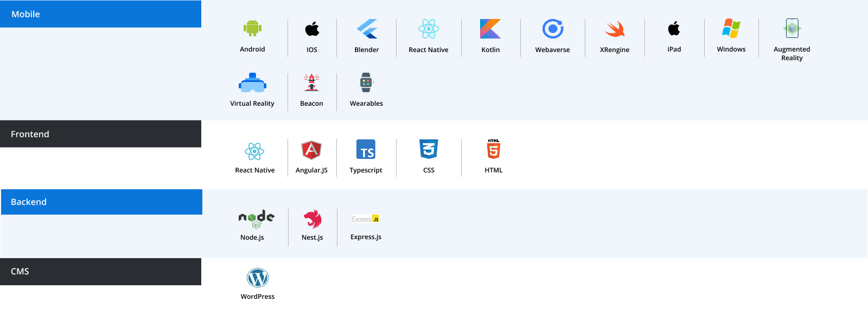Click the Node.js logo

(257, 219)
